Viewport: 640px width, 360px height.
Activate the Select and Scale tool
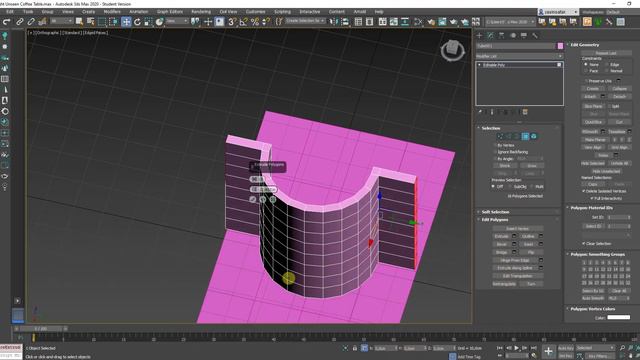point(148,22)
